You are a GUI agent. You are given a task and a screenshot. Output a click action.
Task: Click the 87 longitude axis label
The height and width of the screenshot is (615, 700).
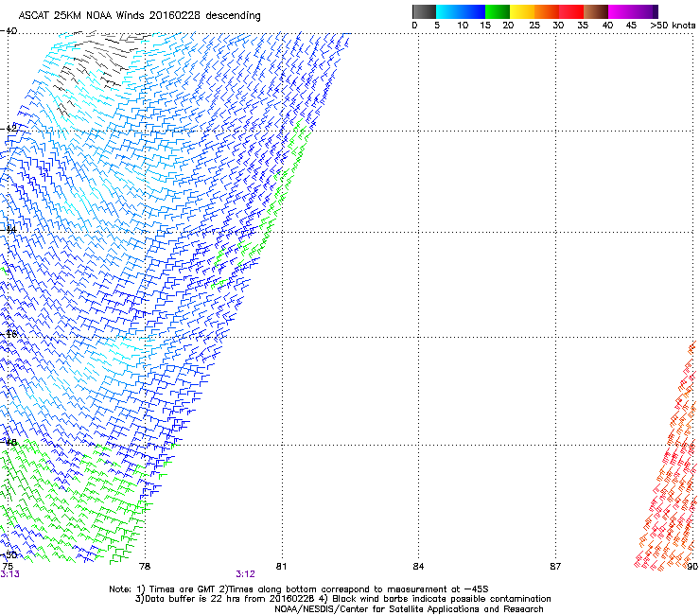[555, 567]
